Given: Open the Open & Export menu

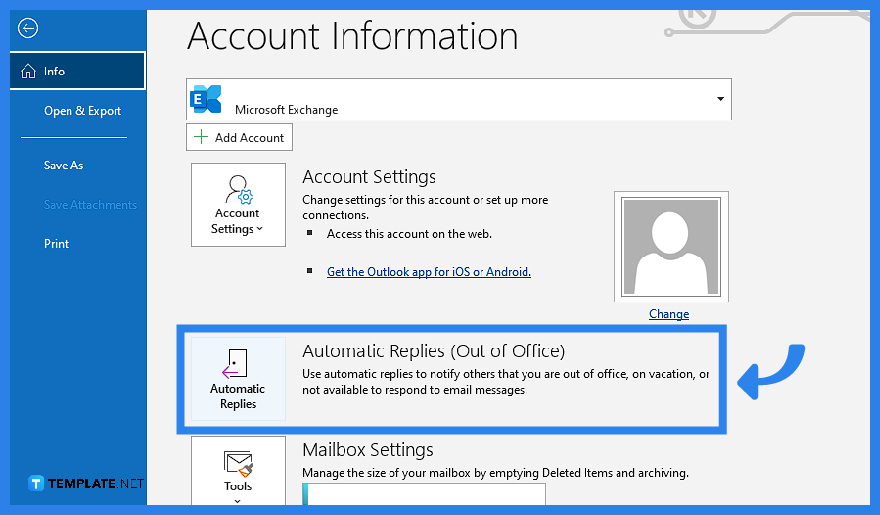Looking at the screenshot, I should coord(82,111).
